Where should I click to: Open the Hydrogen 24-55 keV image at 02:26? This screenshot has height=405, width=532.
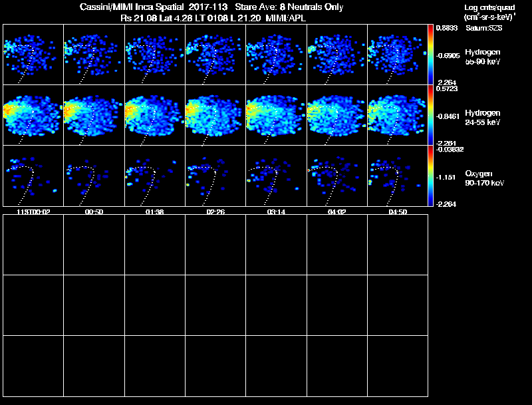pos(215,115)
